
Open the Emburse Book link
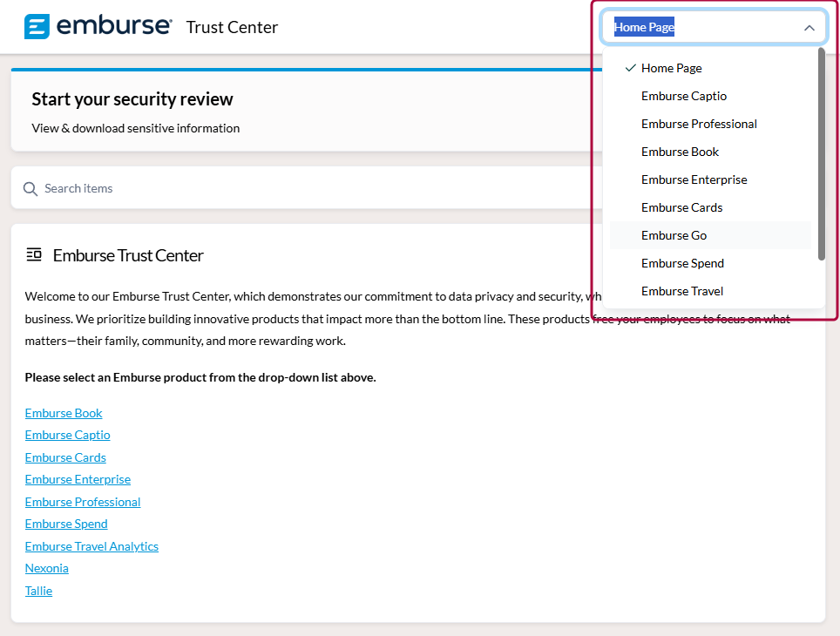64,413
